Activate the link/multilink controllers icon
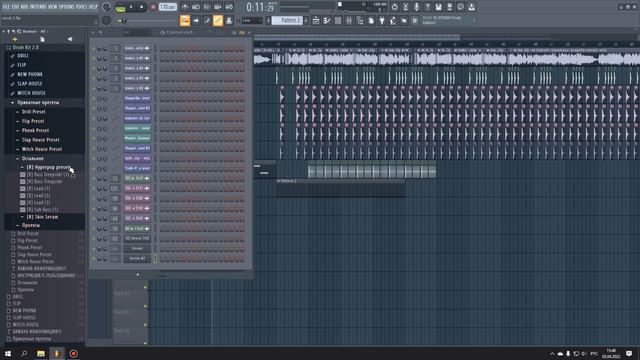640x360 pixels. pos(218,20)
